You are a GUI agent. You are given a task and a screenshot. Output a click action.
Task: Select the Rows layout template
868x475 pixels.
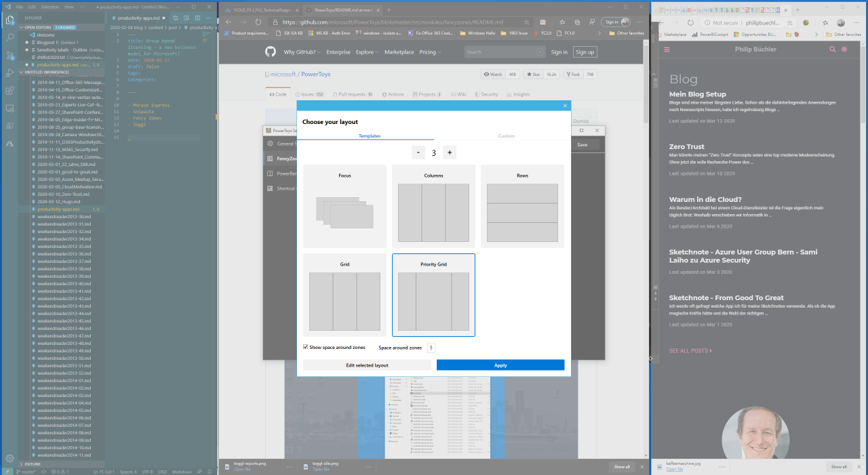(522, 206)
